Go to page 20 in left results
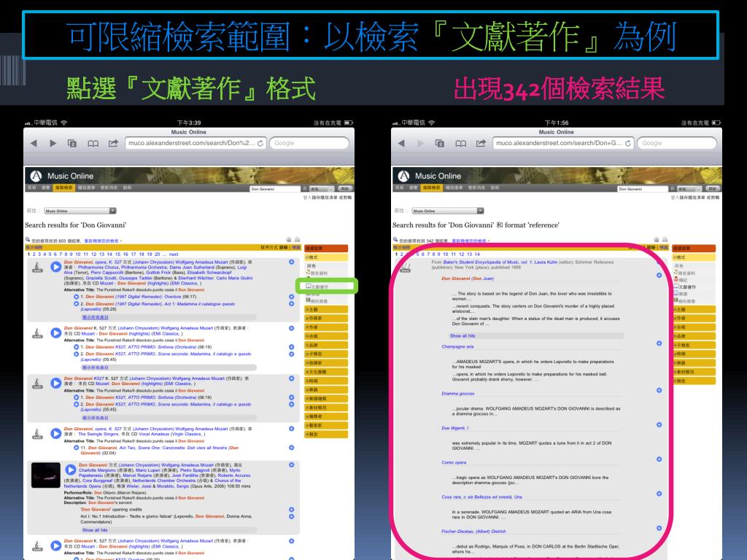The height and width of the screenshot is (560, 747). [158, 254]
